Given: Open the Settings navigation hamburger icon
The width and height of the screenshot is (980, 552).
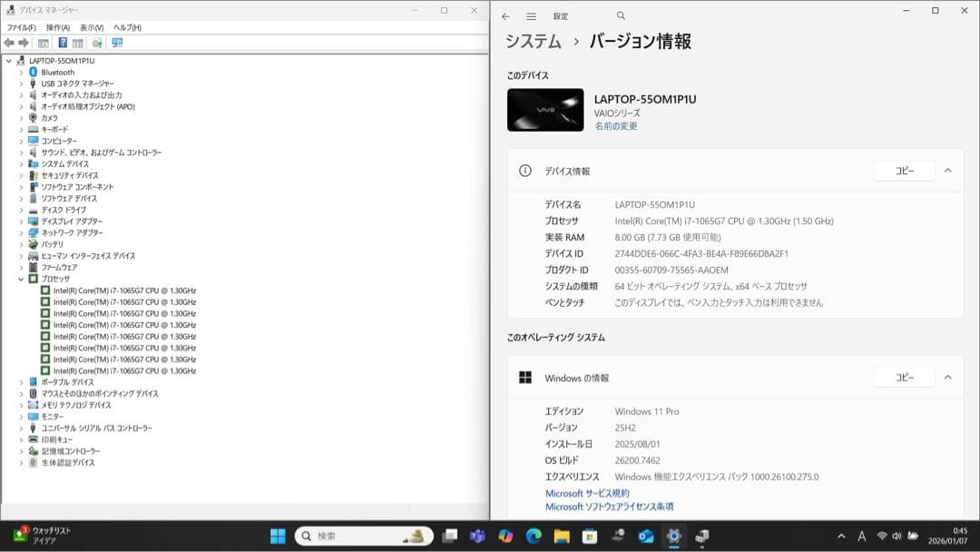Looking at the screenshot, I should click(531, 15).
